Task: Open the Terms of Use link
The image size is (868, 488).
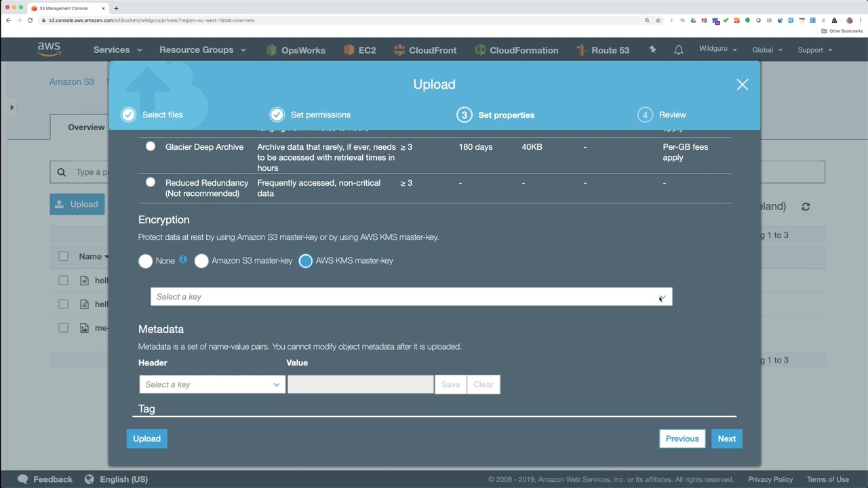Action: 828,479
